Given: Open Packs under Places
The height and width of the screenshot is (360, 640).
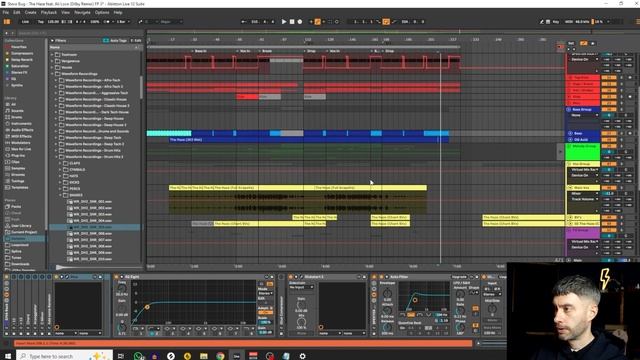Looking at the screenshot, I should click(16, 207).
